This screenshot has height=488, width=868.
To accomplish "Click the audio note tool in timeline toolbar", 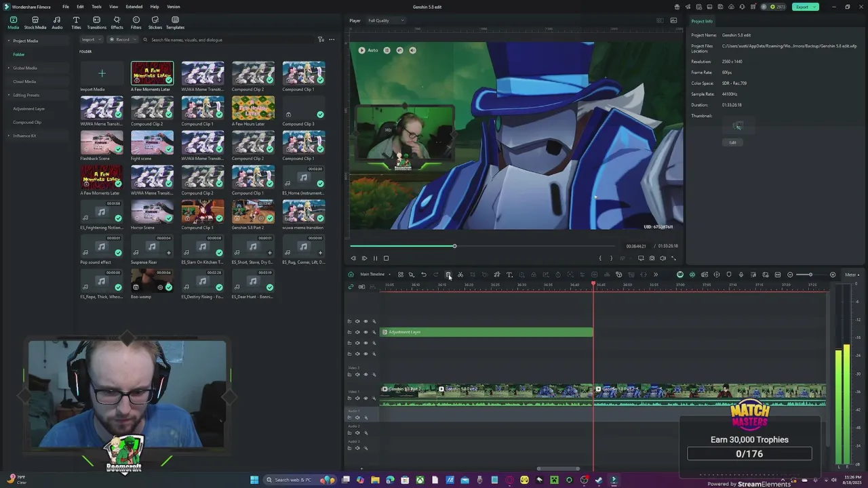I will click(497, 274).
